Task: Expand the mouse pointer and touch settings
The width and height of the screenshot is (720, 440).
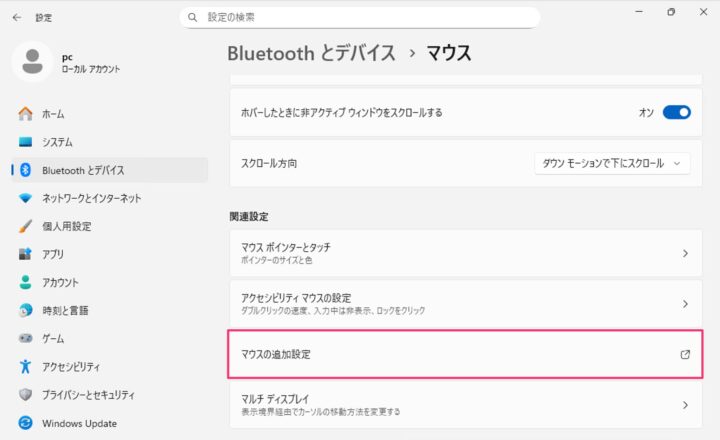Action: pyautogui.click(x=685, y=253)
